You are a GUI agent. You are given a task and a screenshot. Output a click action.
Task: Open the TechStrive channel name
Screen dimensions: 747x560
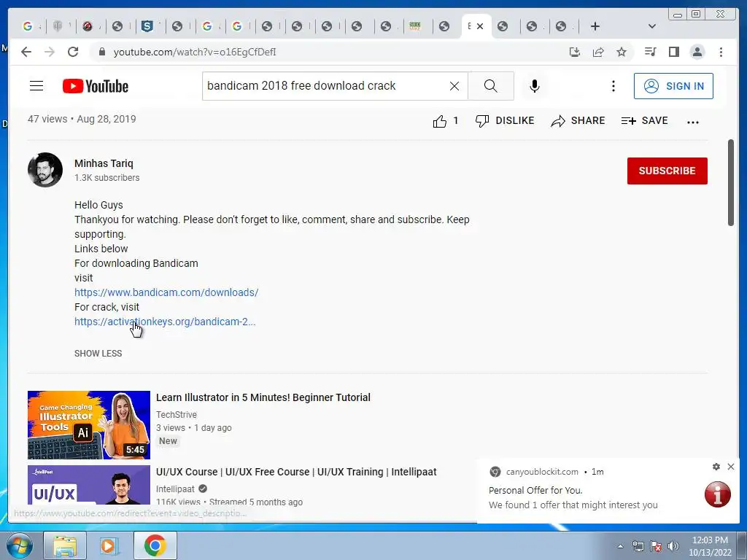point(177,415)
